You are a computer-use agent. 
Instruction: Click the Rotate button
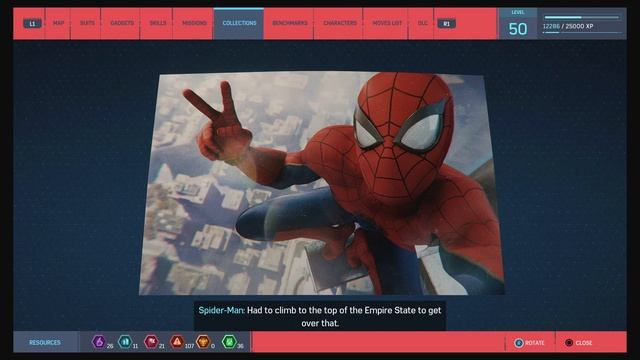[529, 343]
